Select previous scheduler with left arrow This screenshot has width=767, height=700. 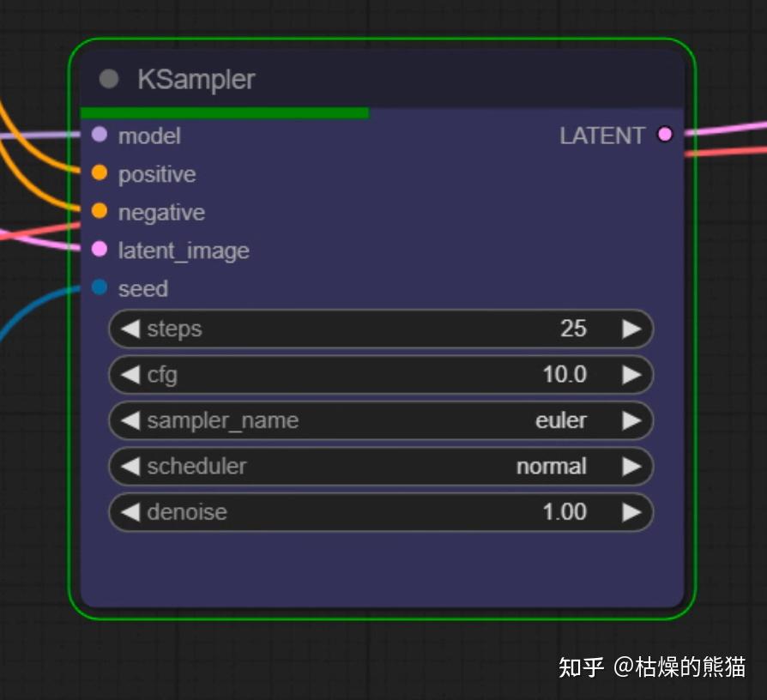[130, 467]
